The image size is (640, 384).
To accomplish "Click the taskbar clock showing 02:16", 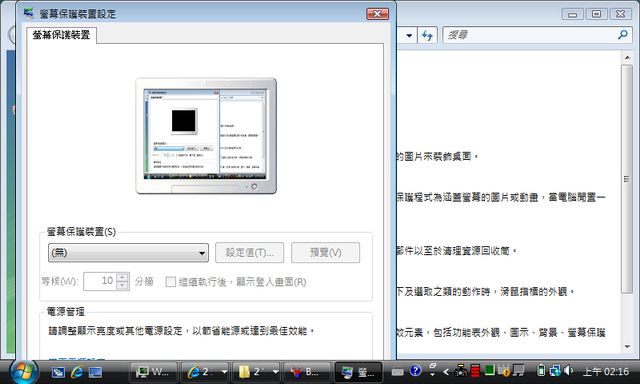I will (606, 372).
